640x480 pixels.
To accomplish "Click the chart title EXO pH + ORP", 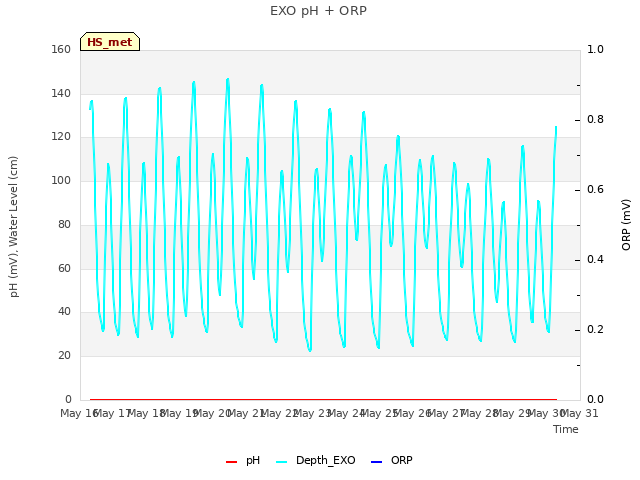I will pyautogui.click(x=318, y=11).
